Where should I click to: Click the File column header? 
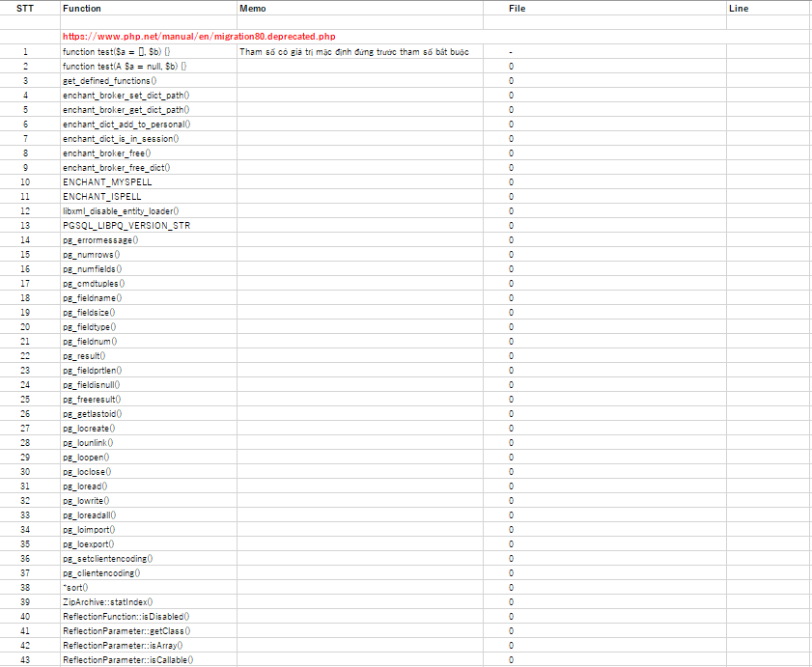[x=517, y=9]
